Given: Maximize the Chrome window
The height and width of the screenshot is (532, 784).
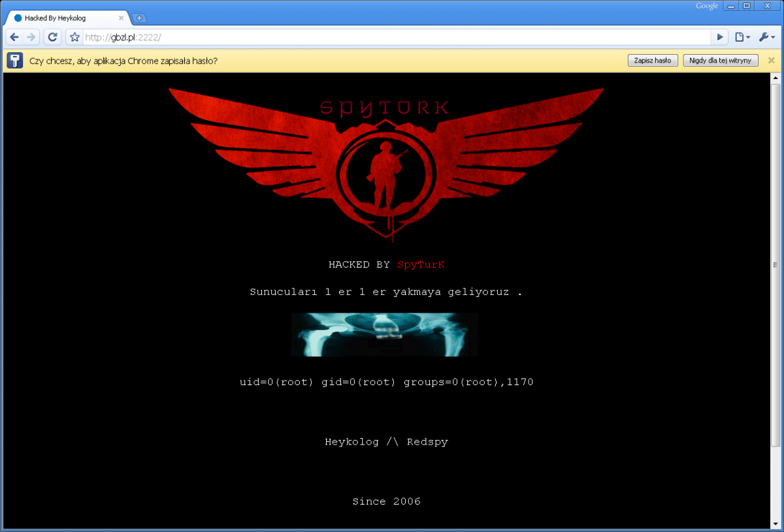Looking at the screenshot, I should click(747, 6).
